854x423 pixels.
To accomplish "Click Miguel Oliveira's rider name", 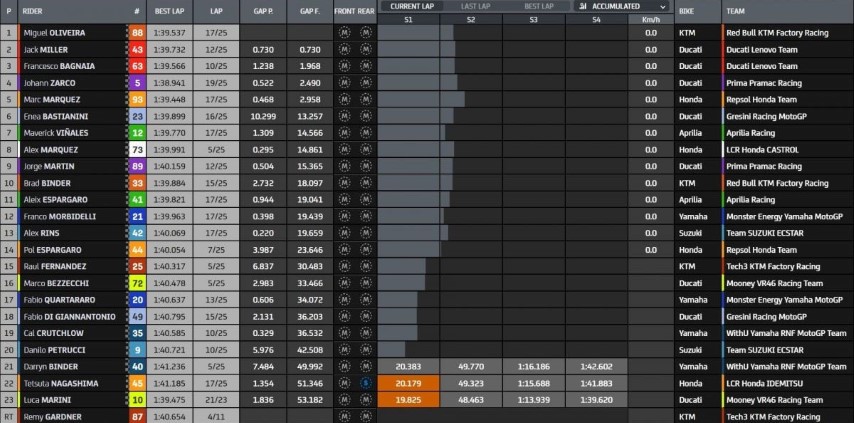I will coord(54,33).
